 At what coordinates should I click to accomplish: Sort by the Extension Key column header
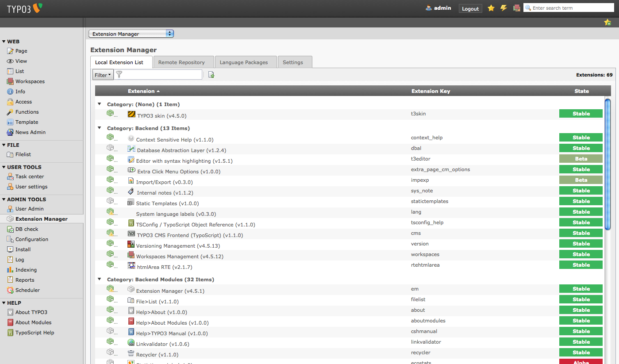coord(431,91)
